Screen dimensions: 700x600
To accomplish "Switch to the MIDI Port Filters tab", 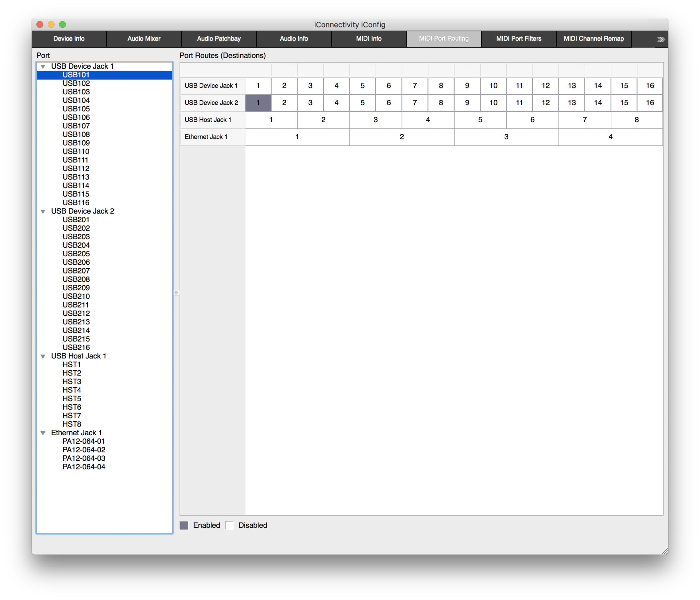I will point(518,39).
